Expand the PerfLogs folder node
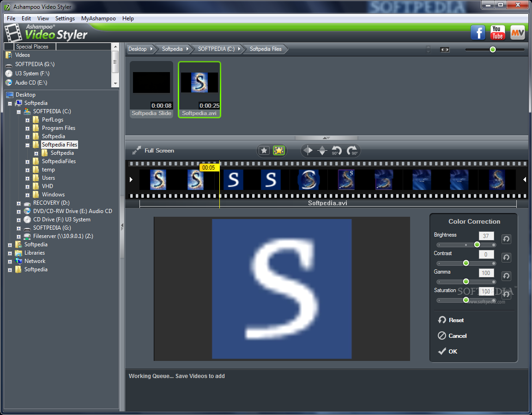The height and width of the screenshot is (415, 532). click(28, 120)
